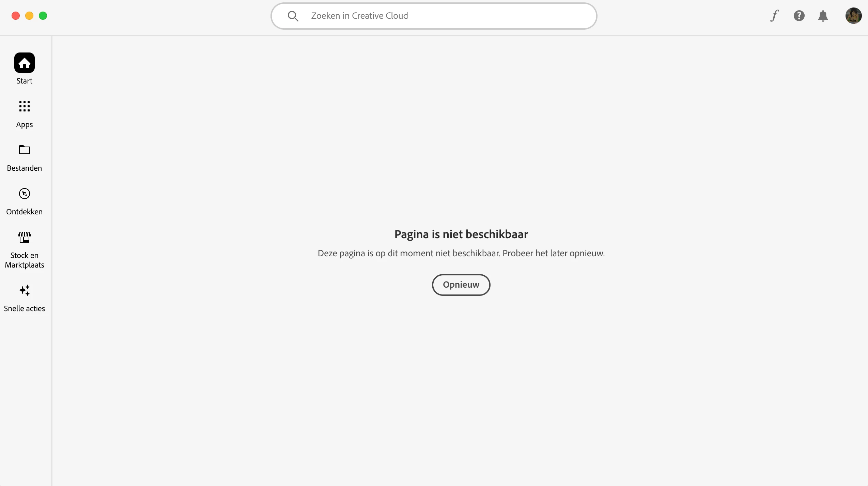Click the Opnieuw retry button
The image size is (868, 486).
click(x=461, y=285)
